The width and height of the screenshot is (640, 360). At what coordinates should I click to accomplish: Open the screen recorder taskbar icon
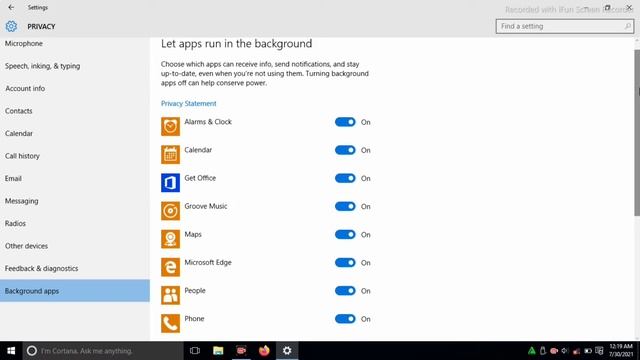click(241, 351)
